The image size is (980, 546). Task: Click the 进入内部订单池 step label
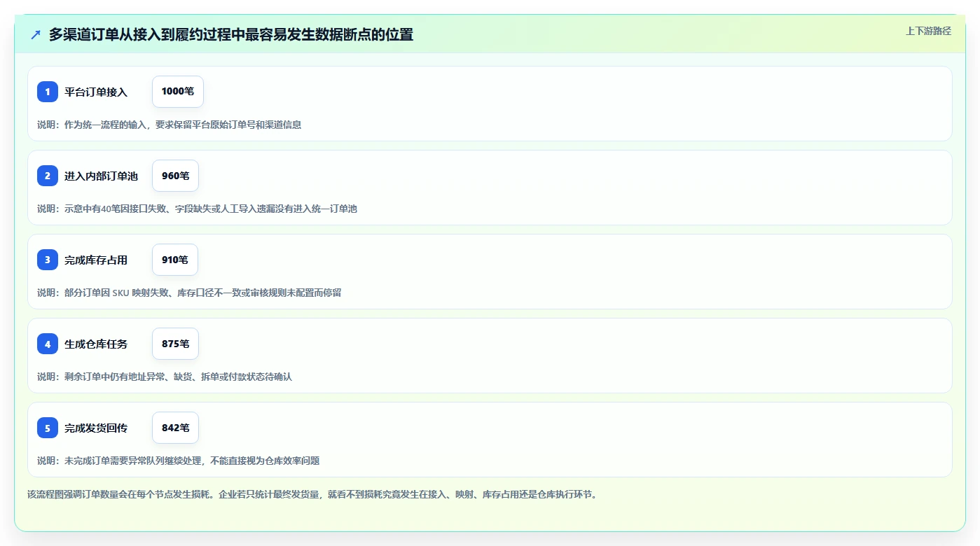tap(101, 176)
